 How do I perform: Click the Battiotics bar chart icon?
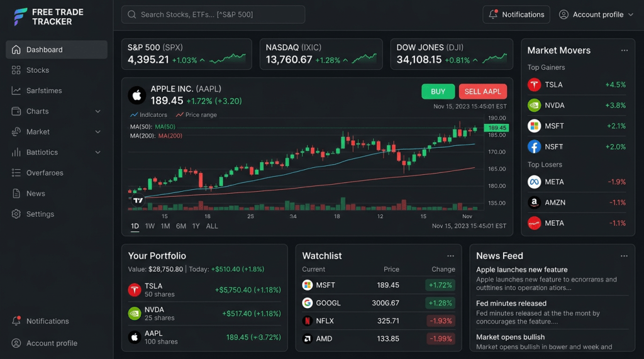pyautogui.click(x=16, y=152)
